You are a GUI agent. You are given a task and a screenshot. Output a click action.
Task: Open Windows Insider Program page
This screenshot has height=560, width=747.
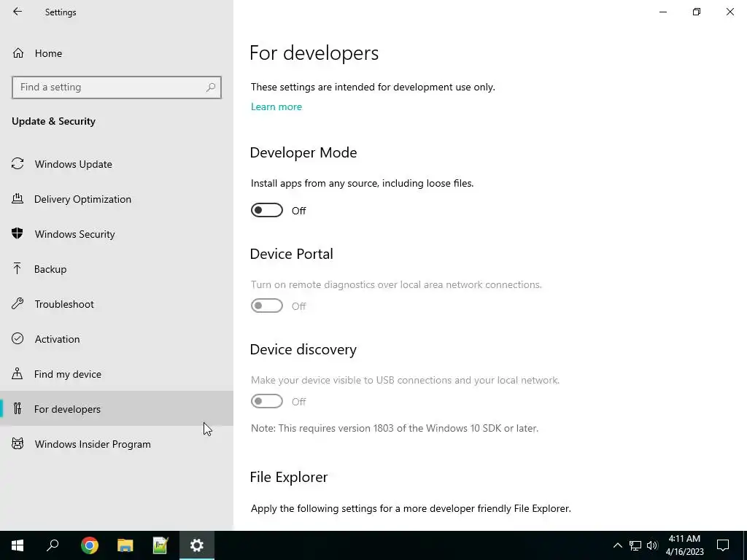[x=117, y=444]
